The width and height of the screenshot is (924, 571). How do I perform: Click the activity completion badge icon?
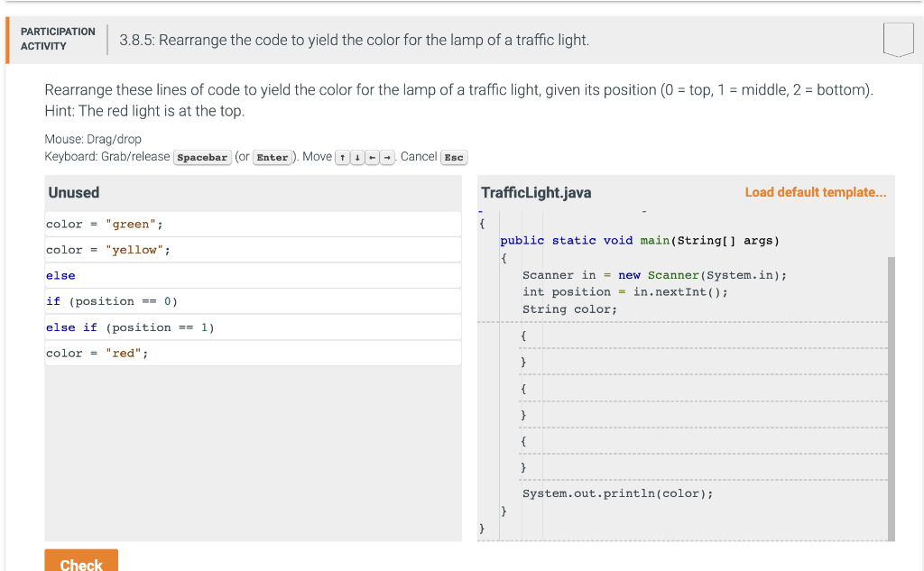pos(898,39)
